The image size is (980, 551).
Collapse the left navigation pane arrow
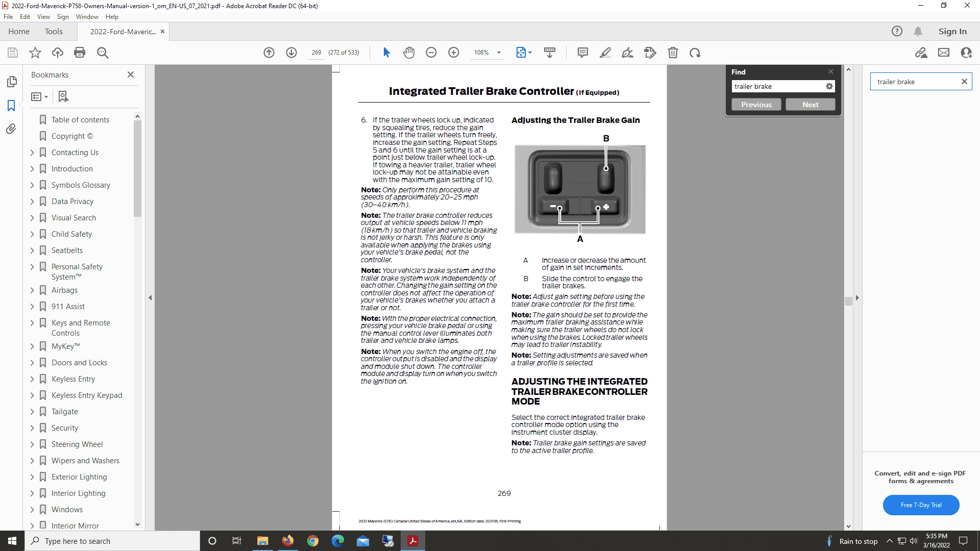click(150, 297)
